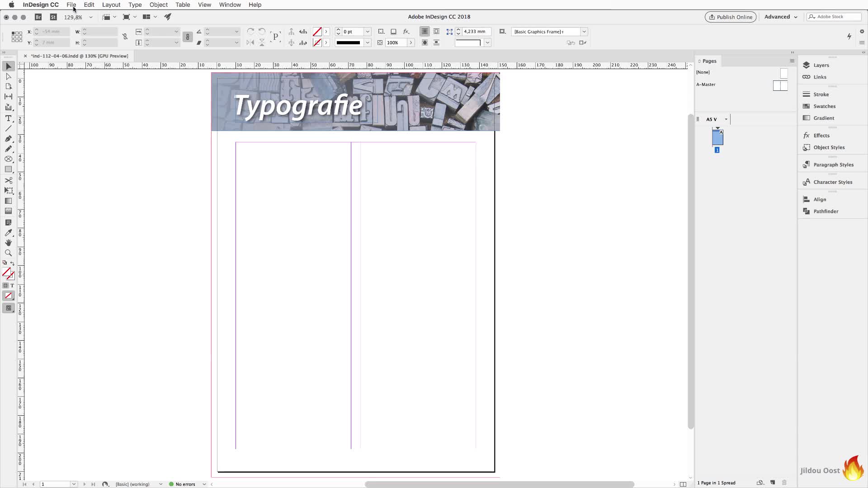The image size is (868, 488).
Task: Select the Direct Selection tool
Action: pyautogui.click(x=8, y=76)
